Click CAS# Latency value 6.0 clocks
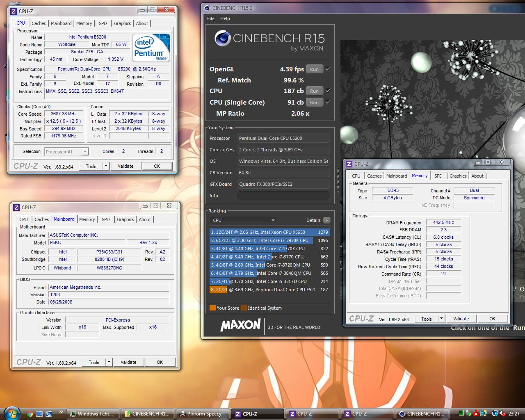This screenshot has width=525, height=420. [x=443, y=237]
